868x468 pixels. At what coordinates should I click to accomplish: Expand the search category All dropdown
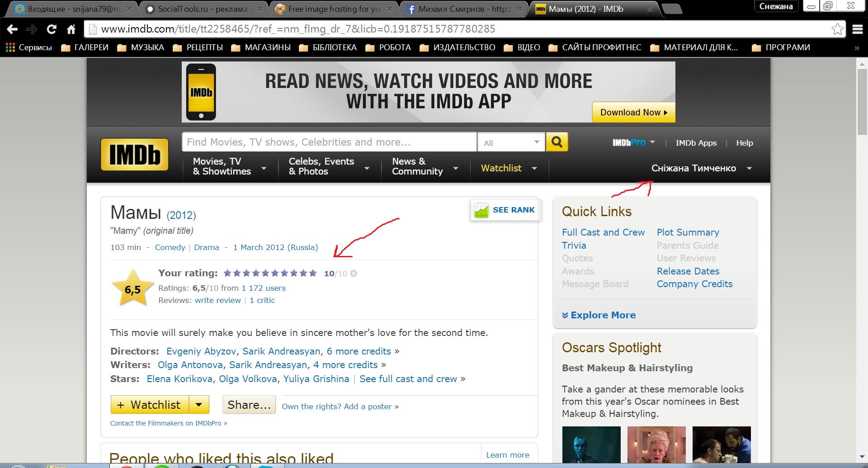pos(511,142)
